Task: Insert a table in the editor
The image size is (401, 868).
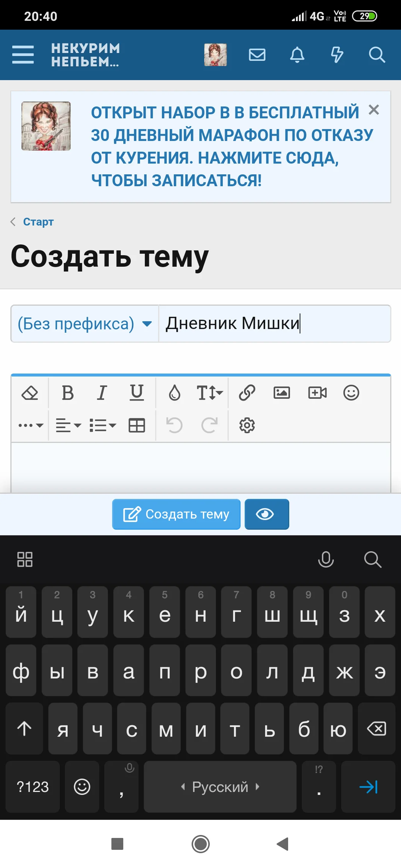Action: 137,425
